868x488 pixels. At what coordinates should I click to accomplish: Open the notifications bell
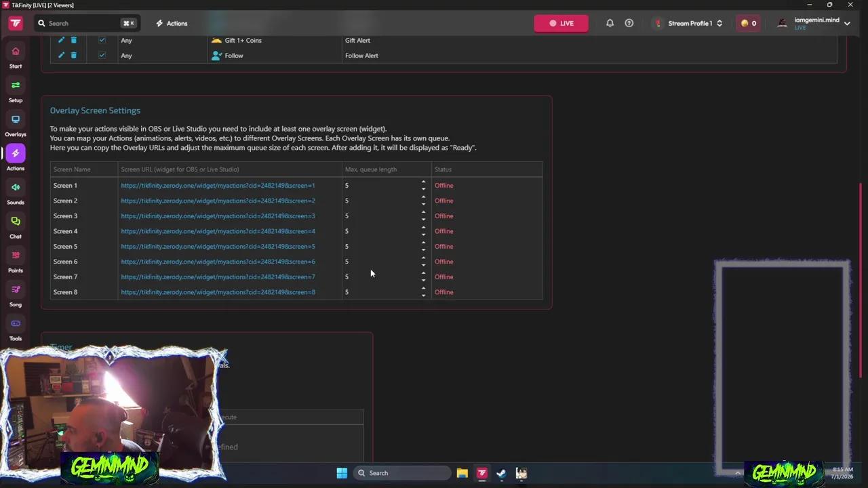click(610, 23)
